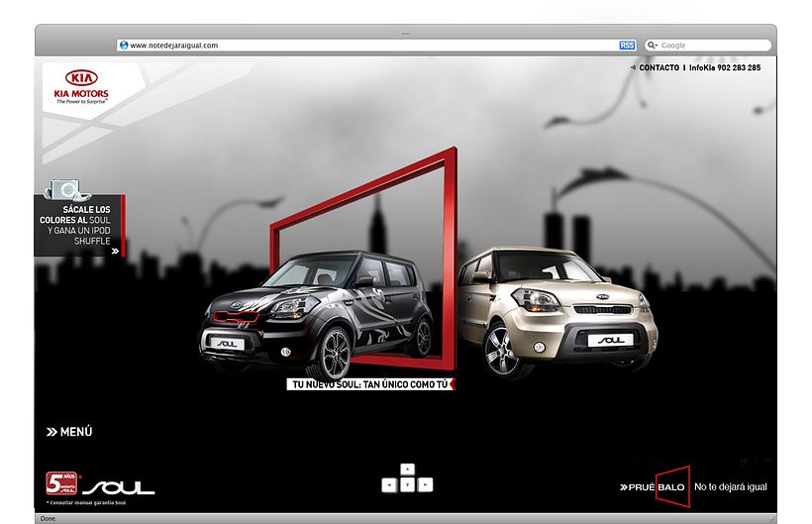Click the double arrow on contest banner

pyautogui.click(x=115, y=251)
